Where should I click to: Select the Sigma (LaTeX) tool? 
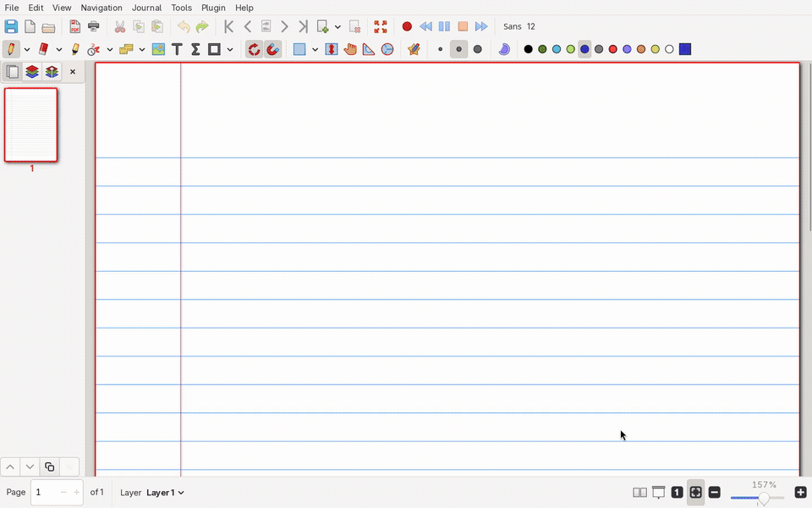pyautogui.click(x=195, y=49)
